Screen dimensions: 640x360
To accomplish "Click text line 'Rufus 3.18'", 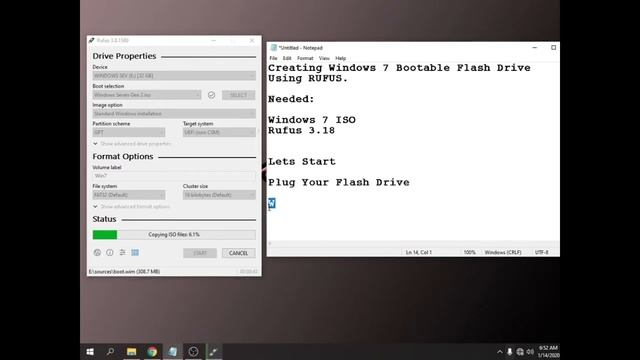I will 301,131.
